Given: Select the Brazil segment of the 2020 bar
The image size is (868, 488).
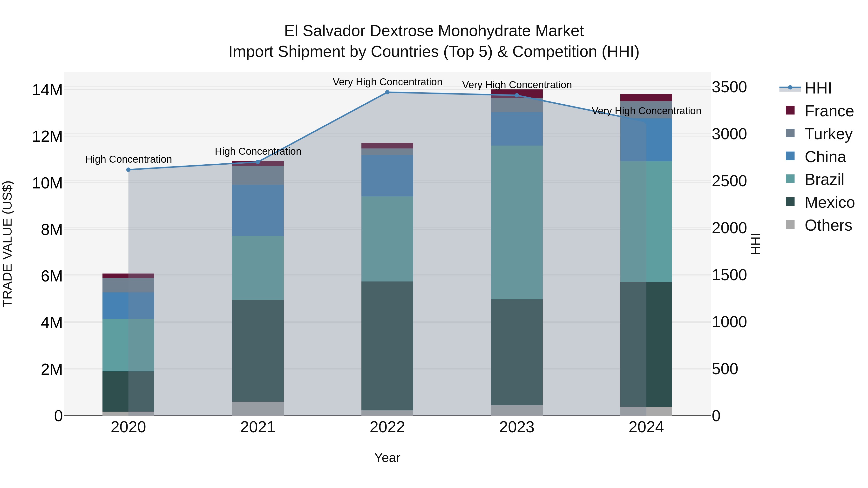Looking at the screenshot, I should [128, 345].
